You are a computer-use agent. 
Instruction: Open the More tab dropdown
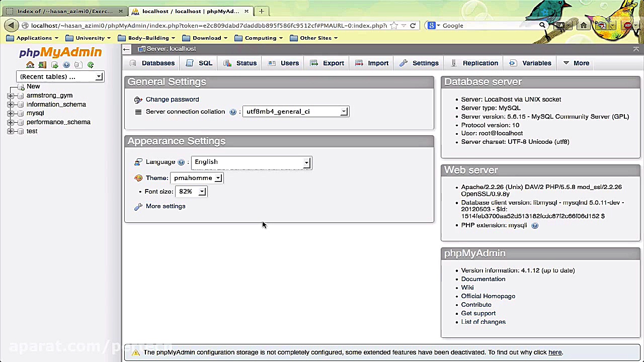tap(576, 63)
